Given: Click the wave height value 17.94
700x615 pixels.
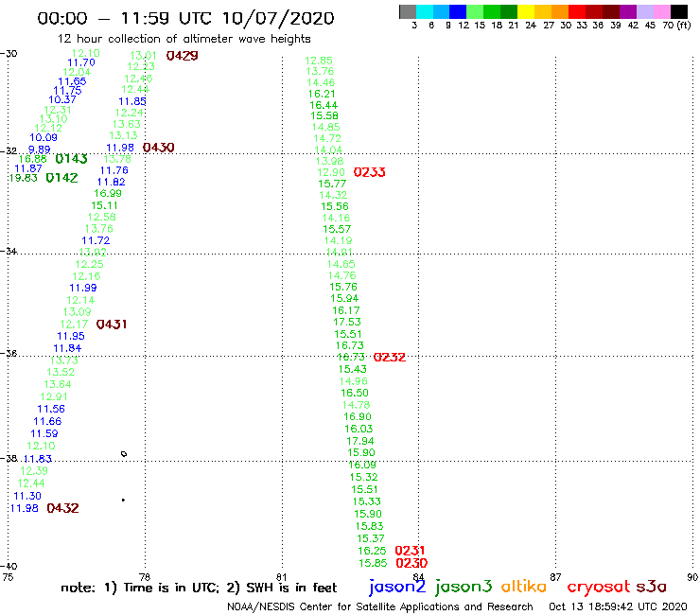Looking at the screenshot, I should tap(360, 441).
